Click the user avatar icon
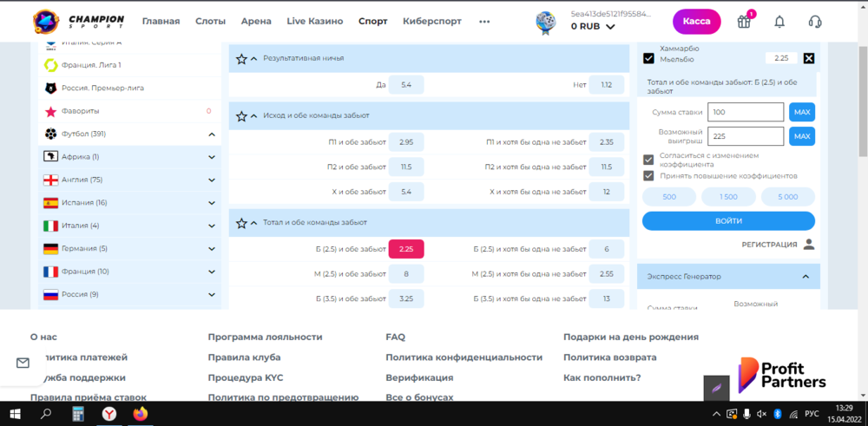 click(x=546, y=23)
